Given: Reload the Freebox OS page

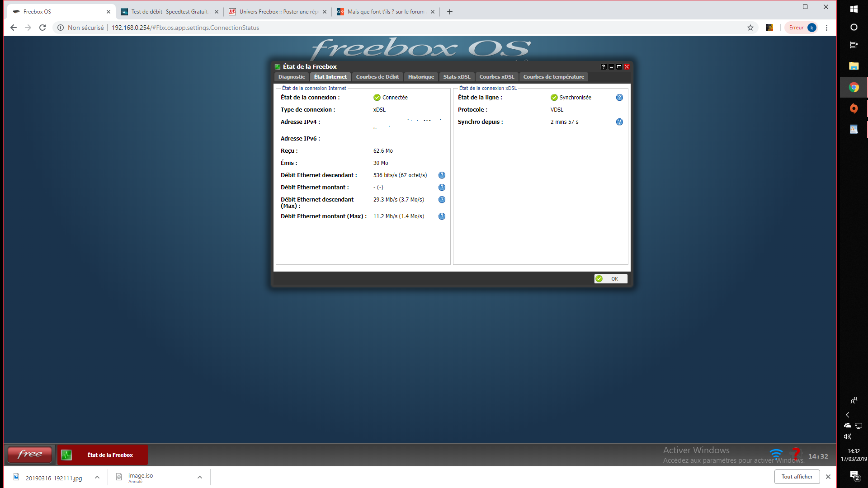Looking at the screenshot, I should tap(42, 28).
